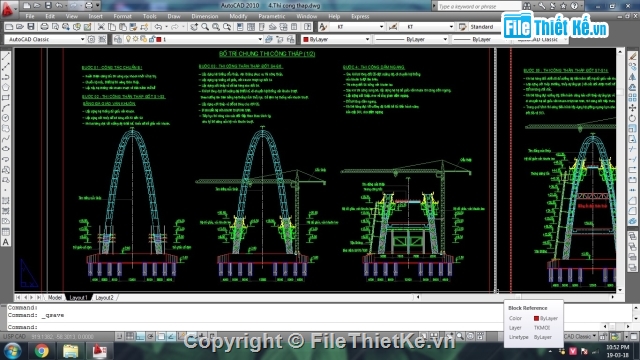
Task: Select the Circle draw tool
Action: click(x=6, y=118)
